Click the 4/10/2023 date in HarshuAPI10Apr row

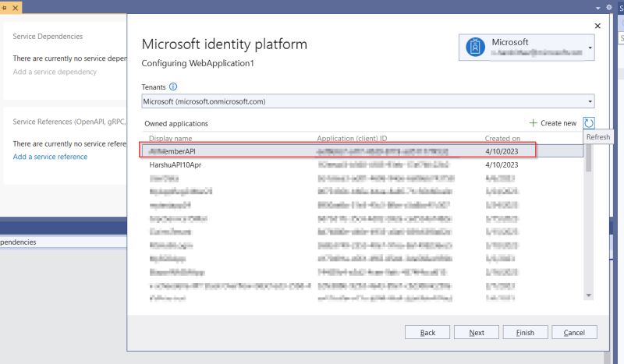tap(502, 164)
